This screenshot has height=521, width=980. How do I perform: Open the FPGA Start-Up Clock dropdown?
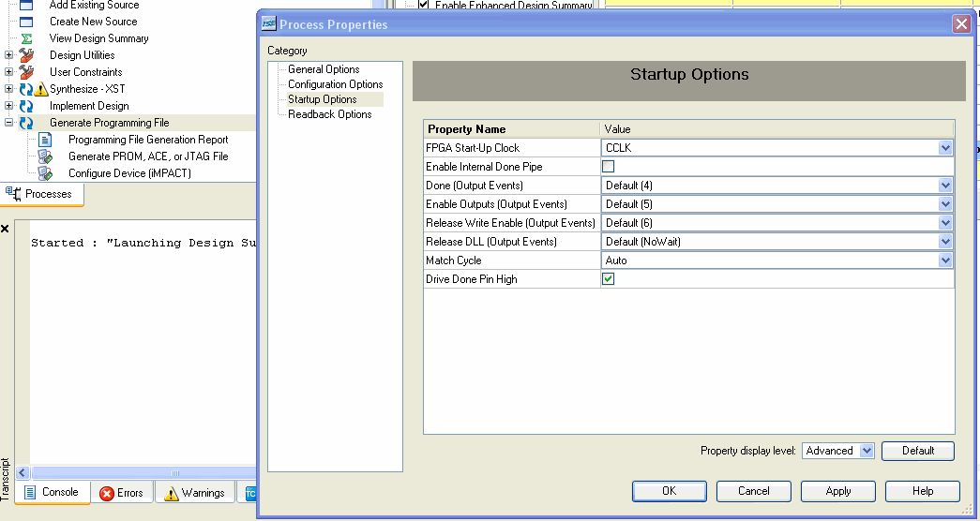945,148
